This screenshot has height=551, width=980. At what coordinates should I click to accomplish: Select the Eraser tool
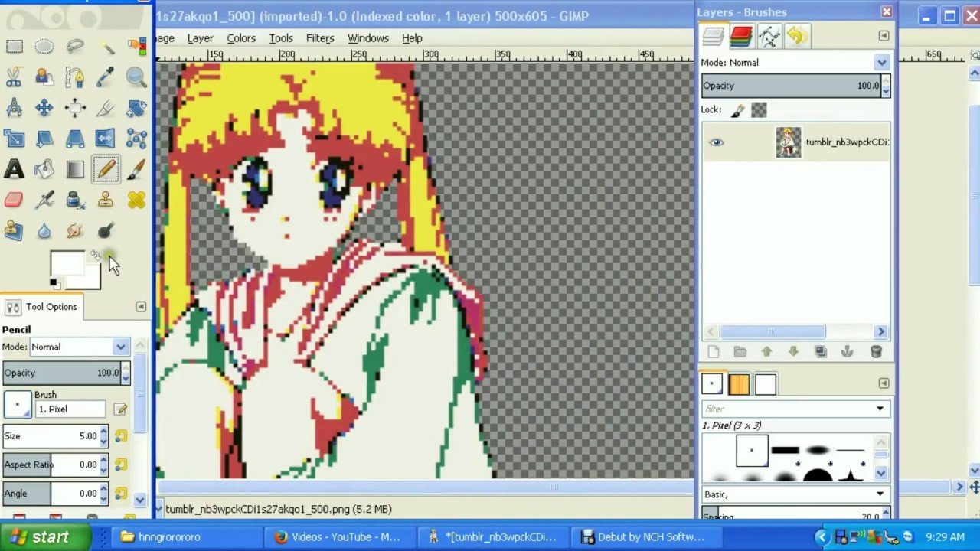pyautogui.click(x=14, y=200)
